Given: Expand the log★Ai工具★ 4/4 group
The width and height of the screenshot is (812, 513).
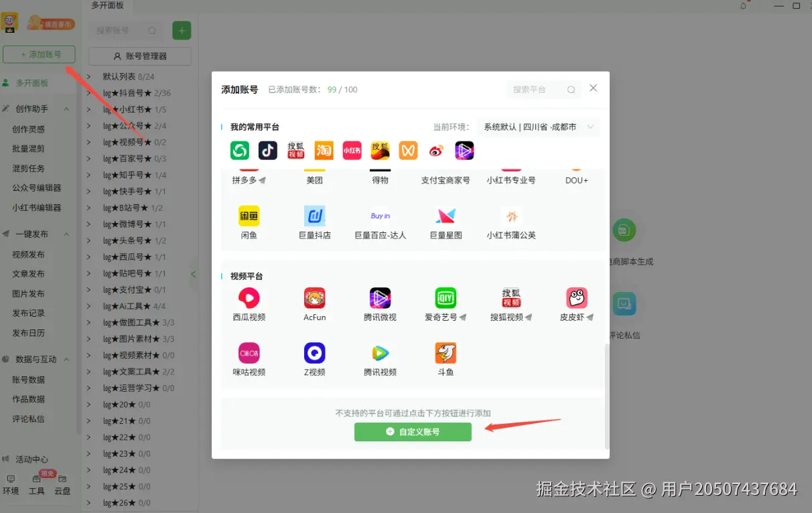Looking at the screenshot, I should (x=89, y=307).
